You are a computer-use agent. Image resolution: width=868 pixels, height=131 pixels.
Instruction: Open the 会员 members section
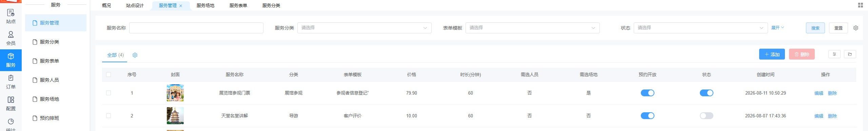[x=11, y=38]
